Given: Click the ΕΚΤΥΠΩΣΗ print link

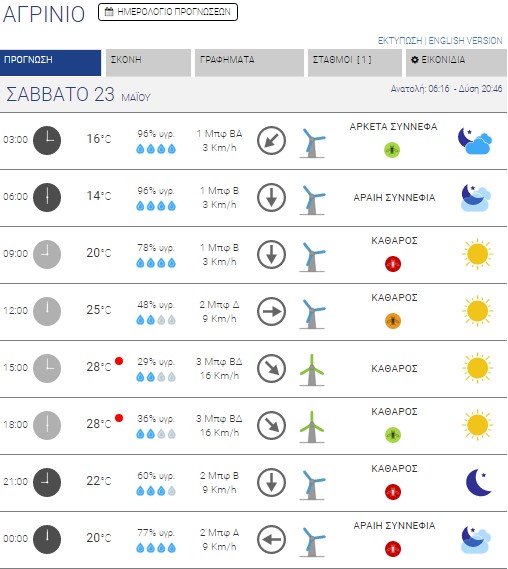Looking at the screenshot, I should pyautogui.click(x=400, y=41).
